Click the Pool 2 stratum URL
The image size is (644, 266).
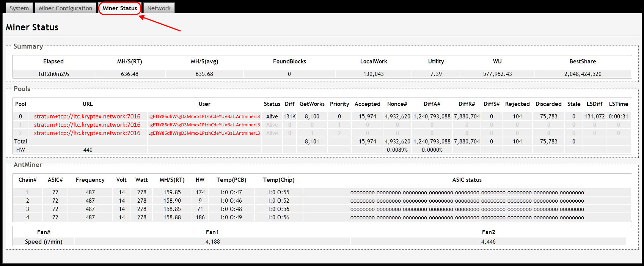[x=87, y=133]
